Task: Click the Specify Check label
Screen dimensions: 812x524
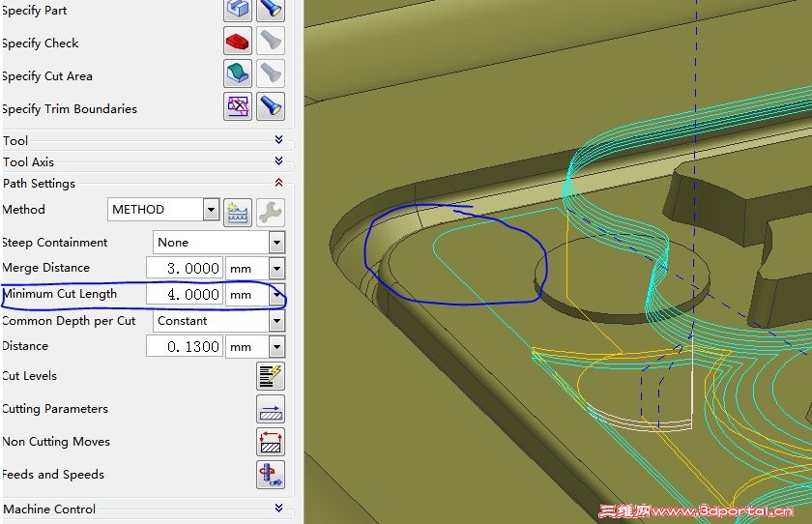Action: pyautogui.click(x=41, y=43)
